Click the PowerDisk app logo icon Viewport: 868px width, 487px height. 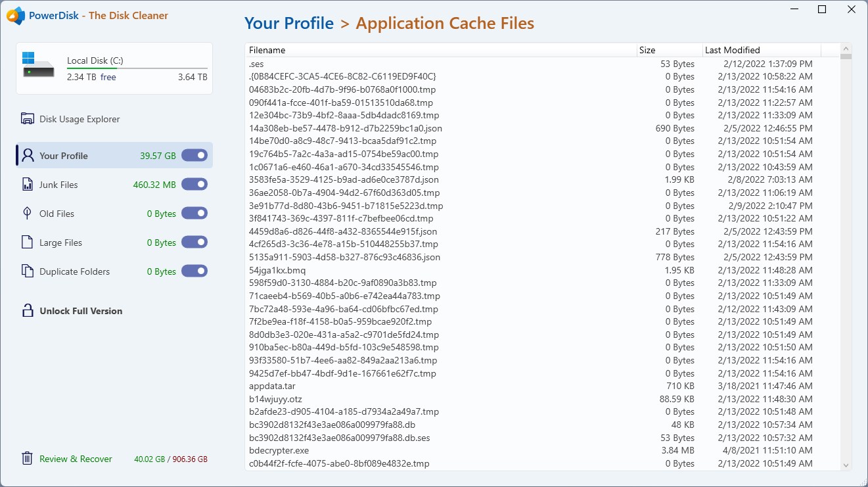pos(16,16)
